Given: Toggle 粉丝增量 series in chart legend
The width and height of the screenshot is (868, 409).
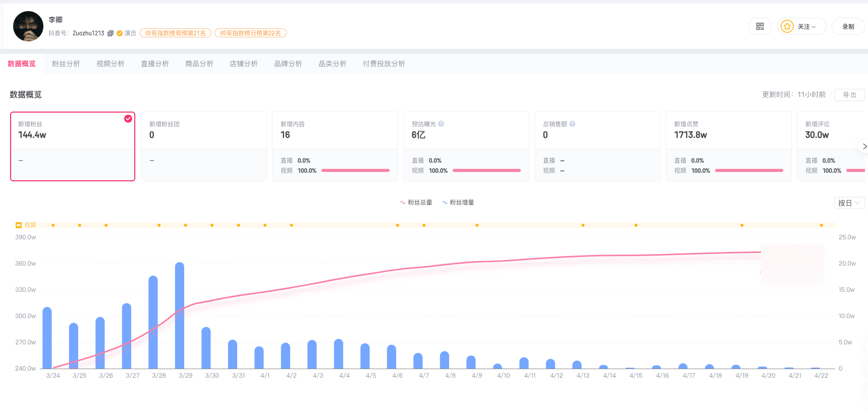Looking at the screenshot, I should (458, 202).
